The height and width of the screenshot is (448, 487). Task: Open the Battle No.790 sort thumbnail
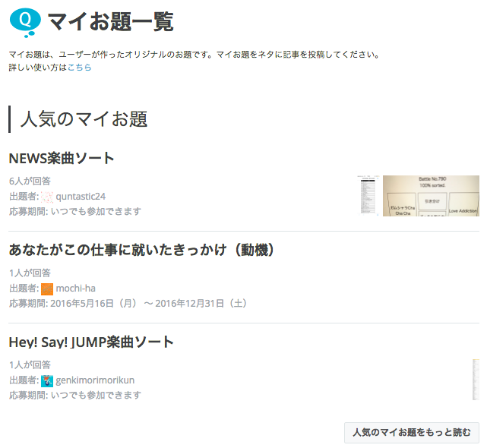431,196
